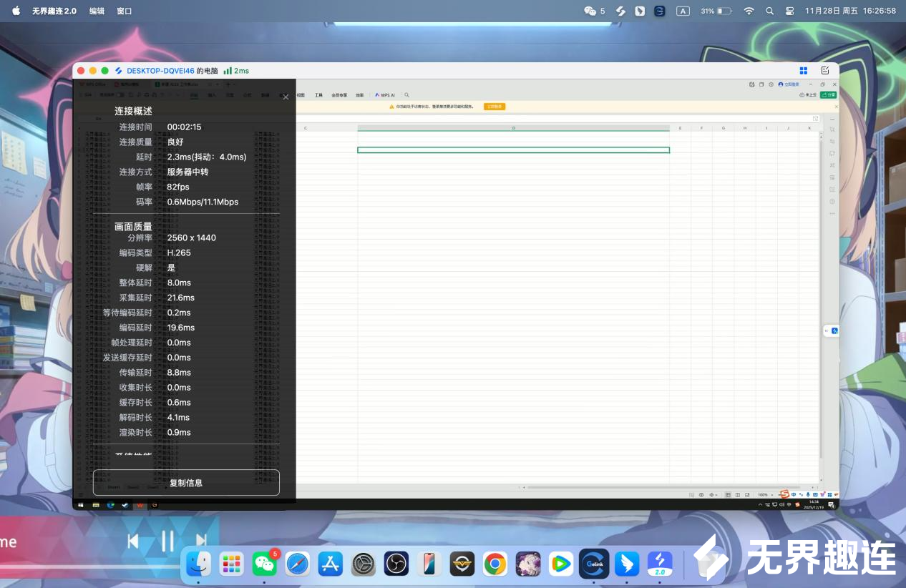
Task: Click the 复制信息 button
Action: coord(186,483)
